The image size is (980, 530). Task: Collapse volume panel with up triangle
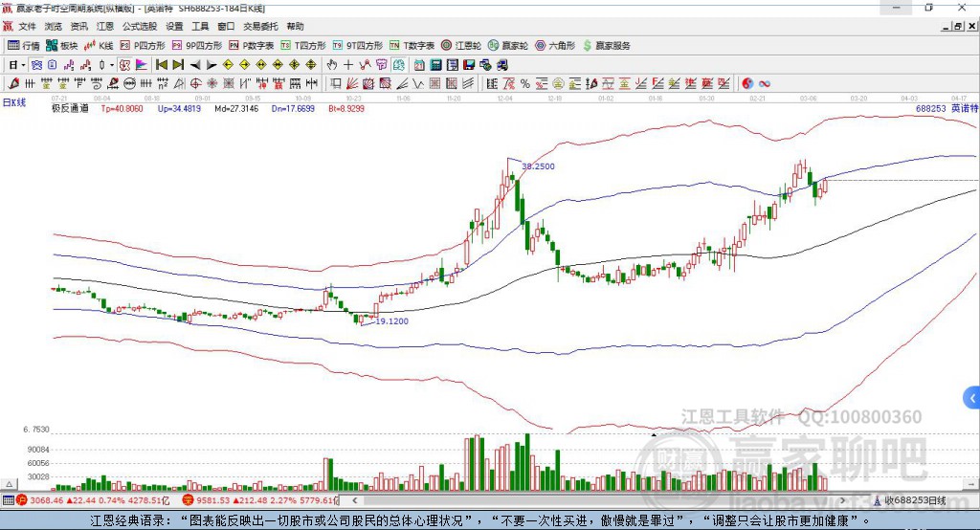(10, 484)
